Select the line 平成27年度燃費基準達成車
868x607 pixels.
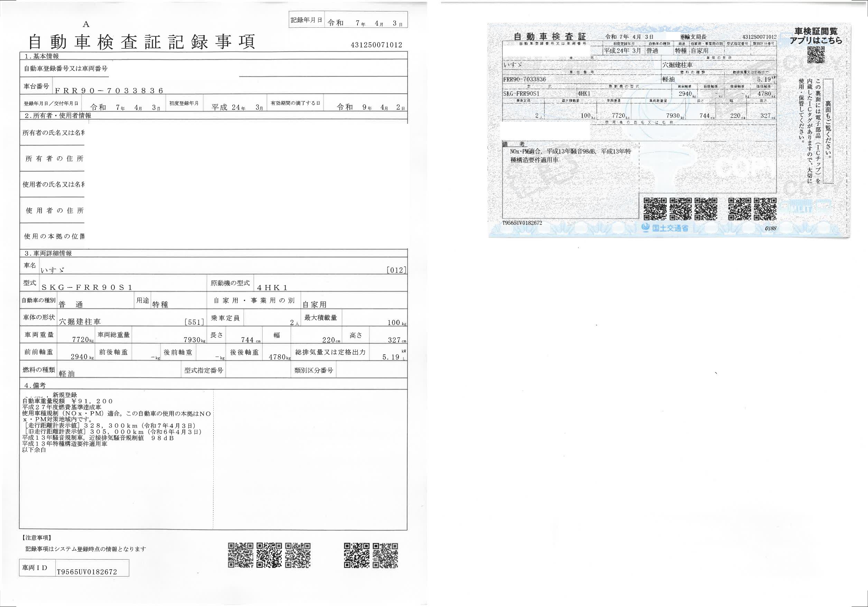coord(62,407)
